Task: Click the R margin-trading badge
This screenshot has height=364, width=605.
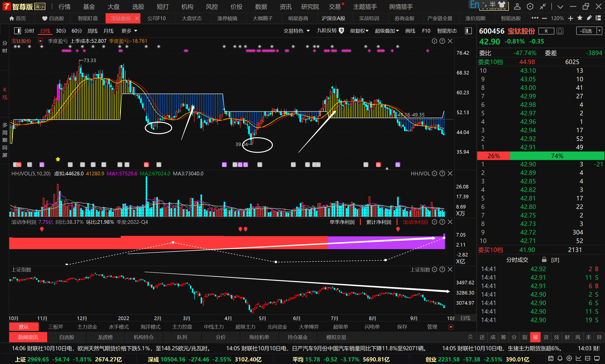Action: pos(546,31)
